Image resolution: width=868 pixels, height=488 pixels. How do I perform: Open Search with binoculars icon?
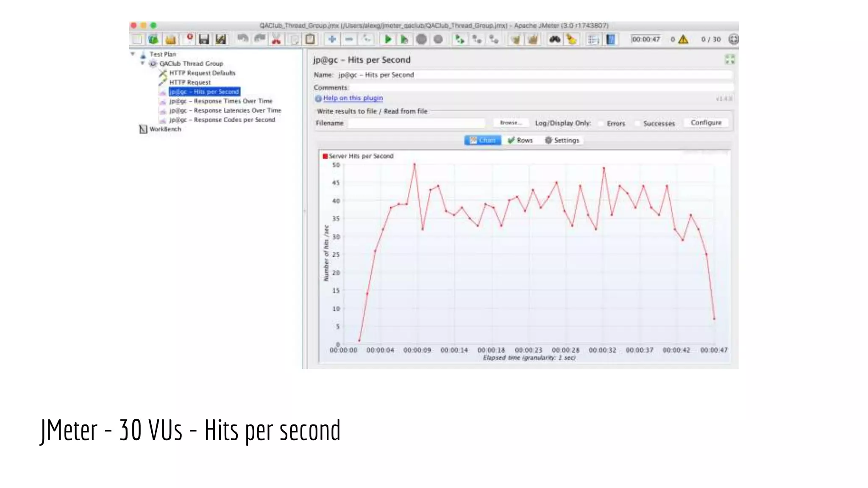pyautogui.click(x=554, y=39)
